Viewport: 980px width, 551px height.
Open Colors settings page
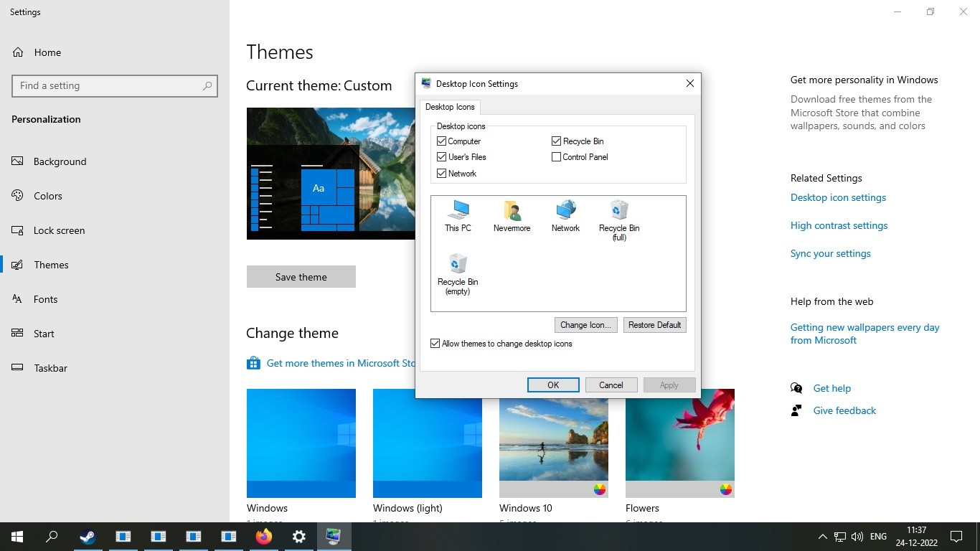(x=115, y=196)
